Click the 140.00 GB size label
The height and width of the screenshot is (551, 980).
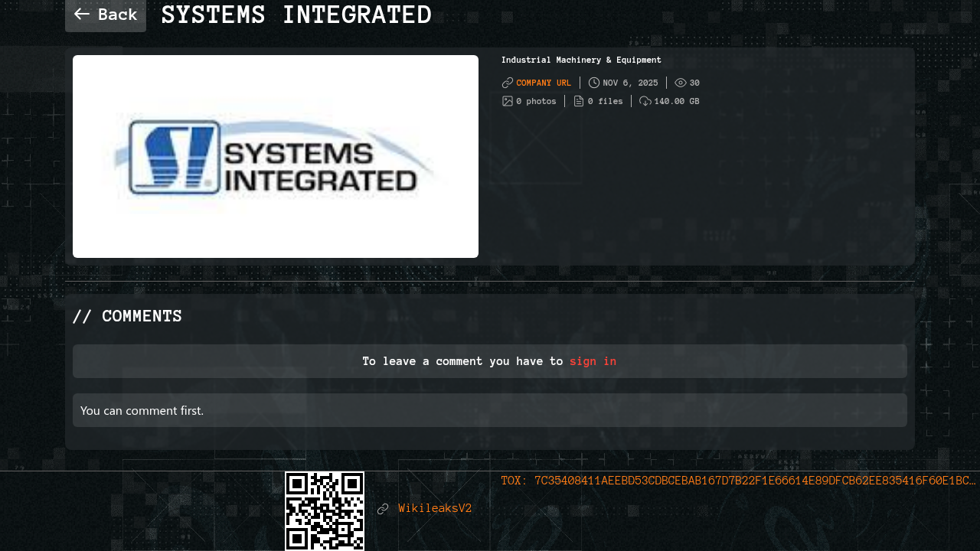point(676,101)
